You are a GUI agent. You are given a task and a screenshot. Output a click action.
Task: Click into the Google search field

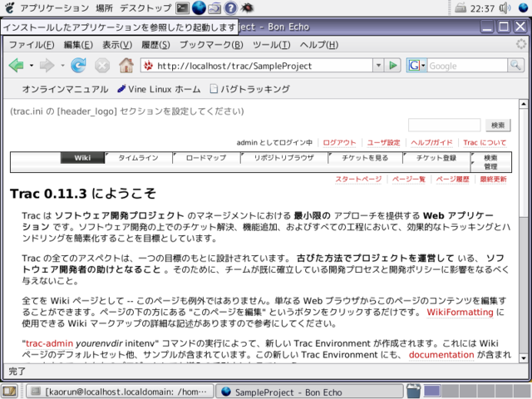(467, 66)
